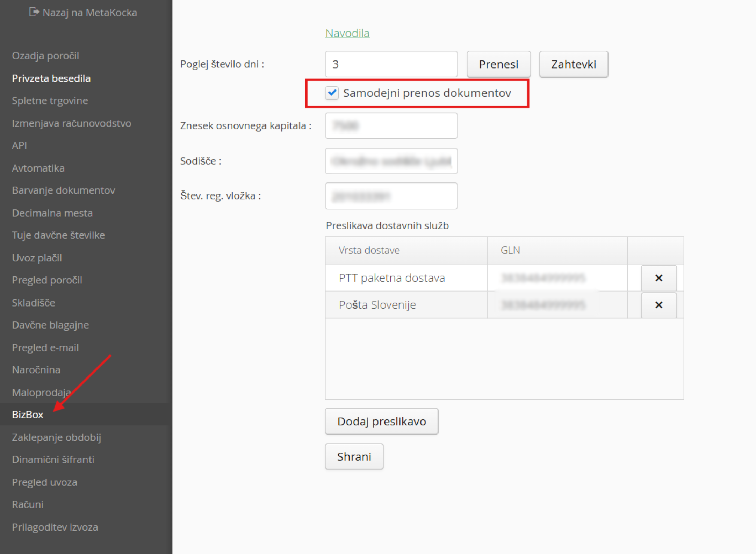Toggle Samodejni prenos dokumentov checkbox

[332, 93]
